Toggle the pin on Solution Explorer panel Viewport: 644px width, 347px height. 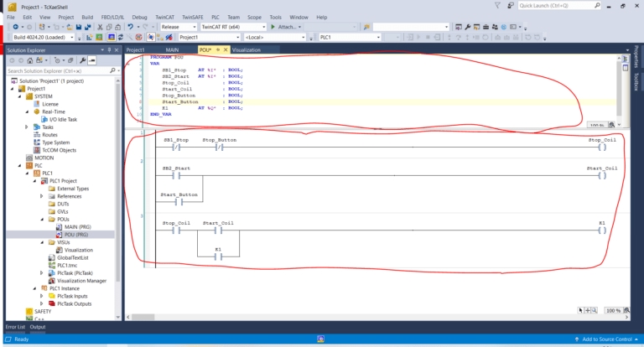(109, 50)
